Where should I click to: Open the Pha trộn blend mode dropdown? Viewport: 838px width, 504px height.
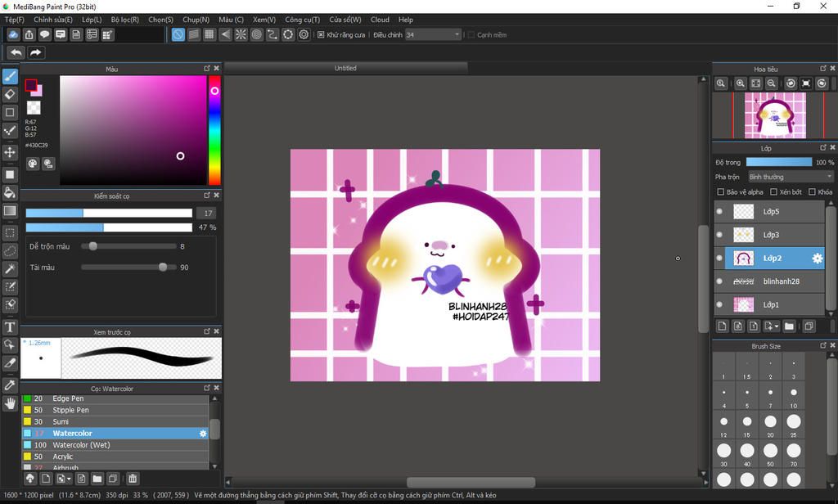pyautogui.click(x=791, y=177)
